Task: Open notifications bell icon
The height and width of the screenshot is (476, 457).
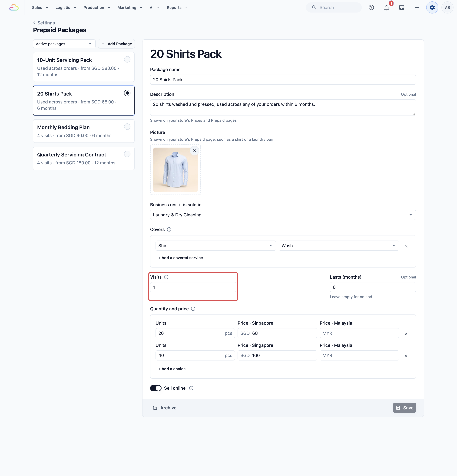Action: pos(386,7)
